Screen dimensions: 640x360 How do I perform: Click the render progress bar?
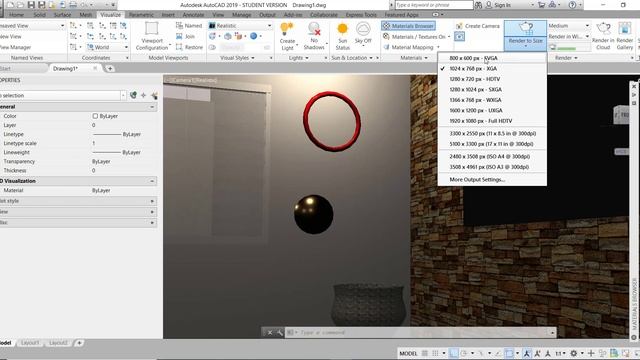point(571,48)
